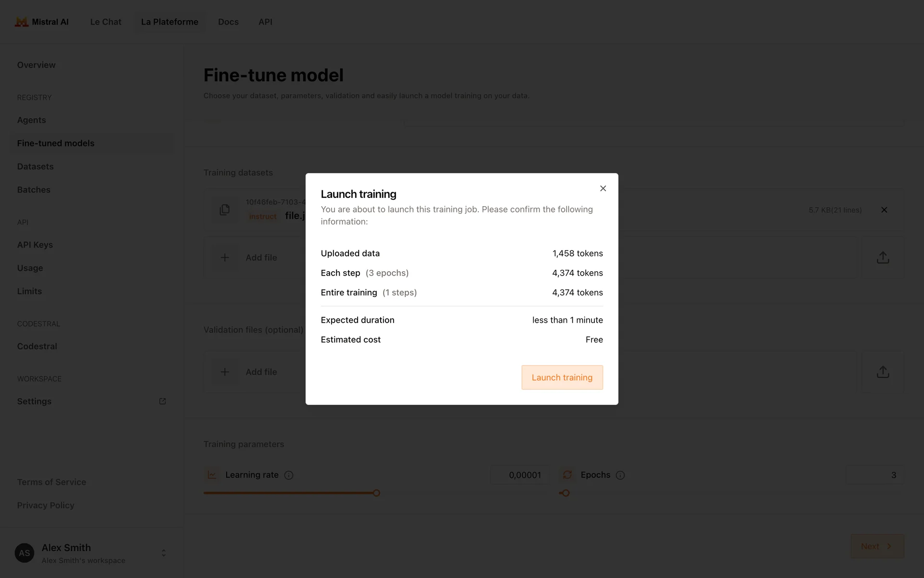This screenshot has height=578, width=924.
Task: Open the Privacy Policy link
Action: 46,505
